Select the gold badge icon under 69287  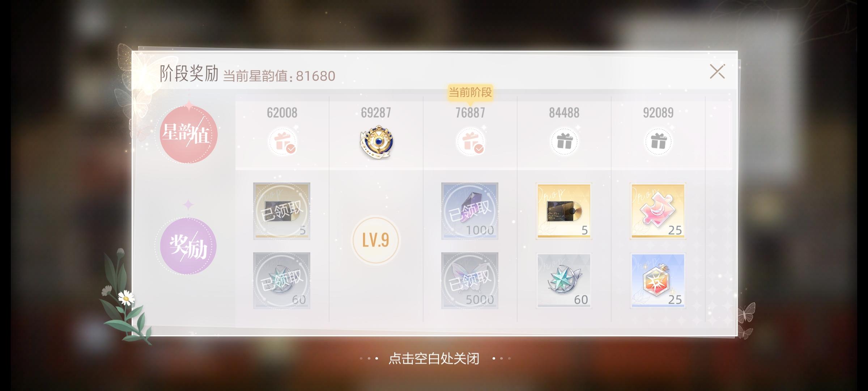click(x=376, y=142)
